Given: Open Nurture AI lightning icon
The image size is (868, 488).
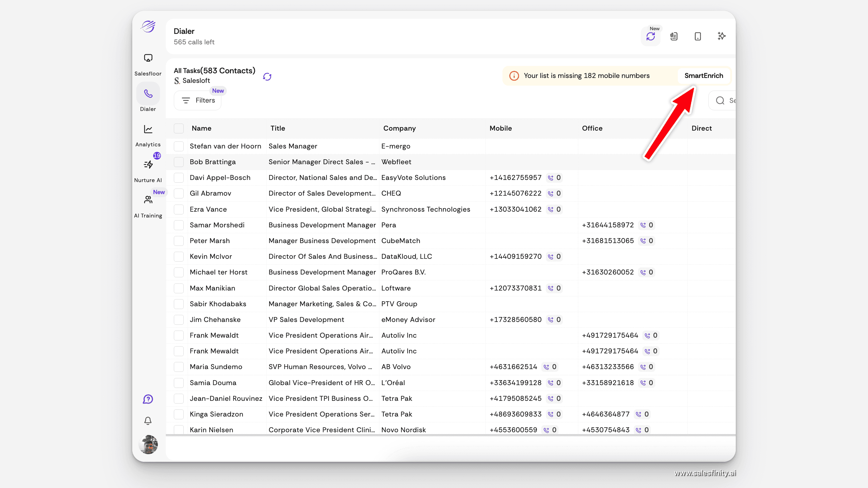Looking at the screenshot, I should click(148, 165).
